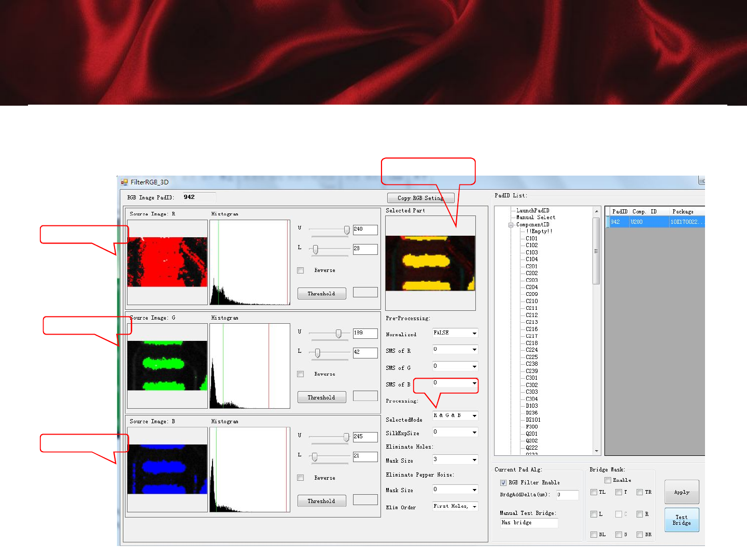Screen dimensions: 747x560
Task: Select the !!Empty!! tree item
Action: [539, 232]
